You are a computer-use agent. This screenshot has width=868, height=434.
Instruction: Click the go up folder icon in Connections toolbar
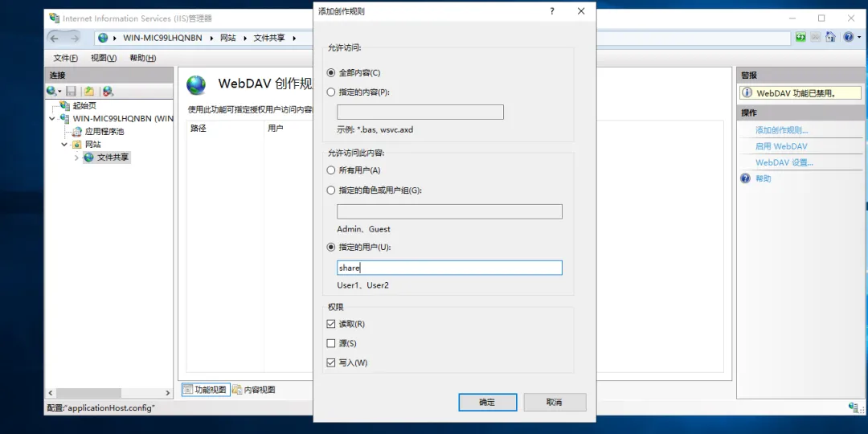pos(88,91)
